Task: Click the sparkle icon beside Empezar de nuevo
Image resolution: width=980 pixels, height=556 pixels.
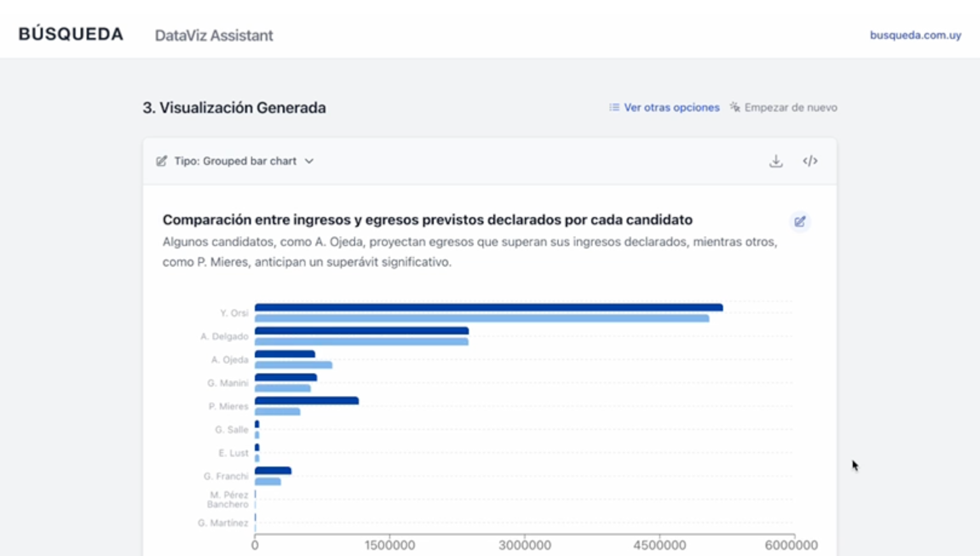Action: pos(735,107)
